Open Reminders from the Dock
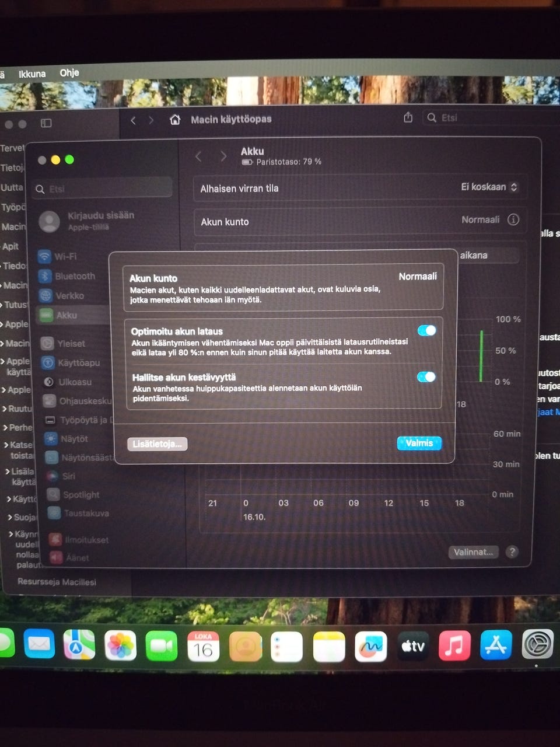 287,647
